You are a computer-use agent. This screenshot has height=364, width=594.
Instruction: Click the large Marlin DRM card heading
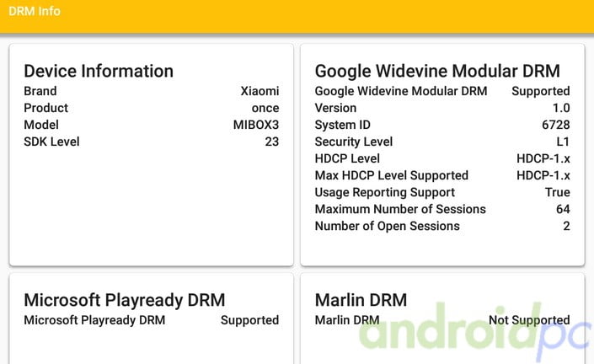click(x=361, y=300)
